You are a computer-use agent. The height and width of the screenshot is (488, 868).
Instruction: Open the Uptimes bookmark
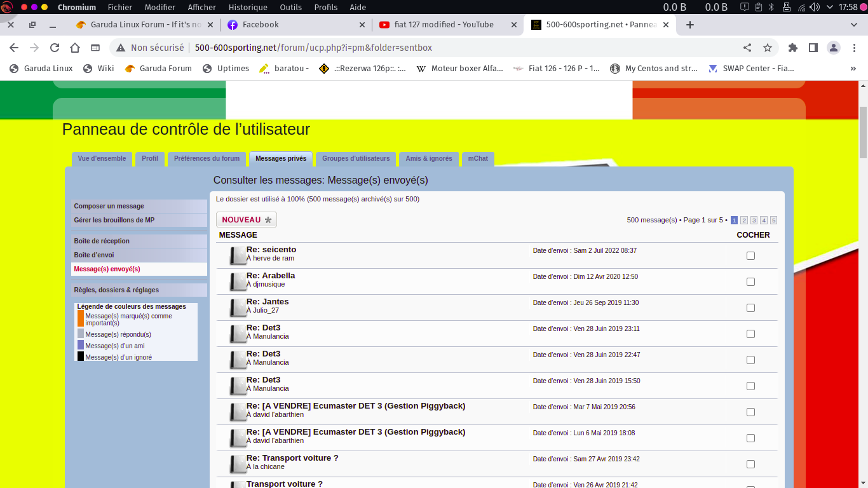click(x=226, y=69)
